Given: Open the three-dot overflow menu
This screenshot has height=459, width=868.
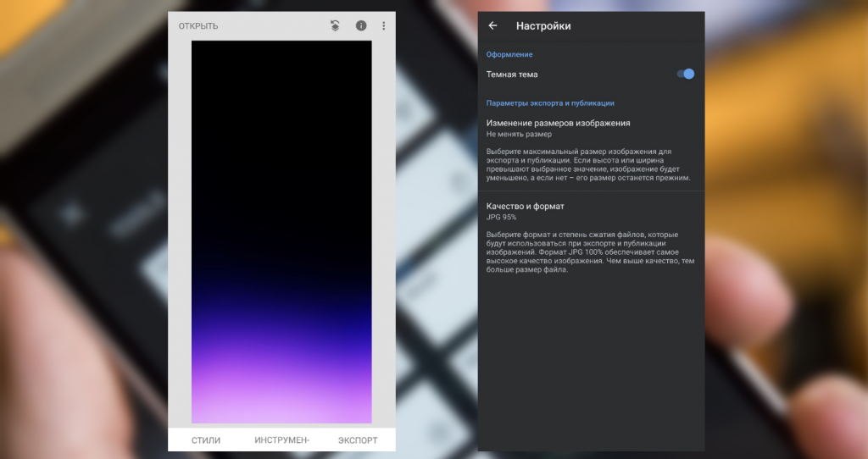Looking at the screenshot, I should [384, 26].
